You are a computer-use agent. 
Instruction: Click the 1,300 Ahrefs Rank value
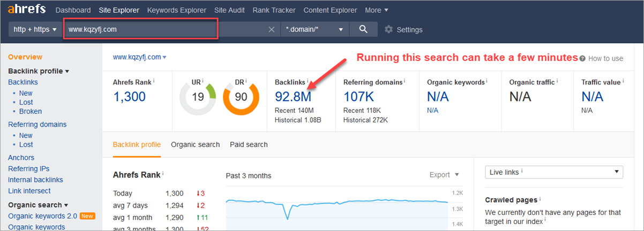point(129,97)
